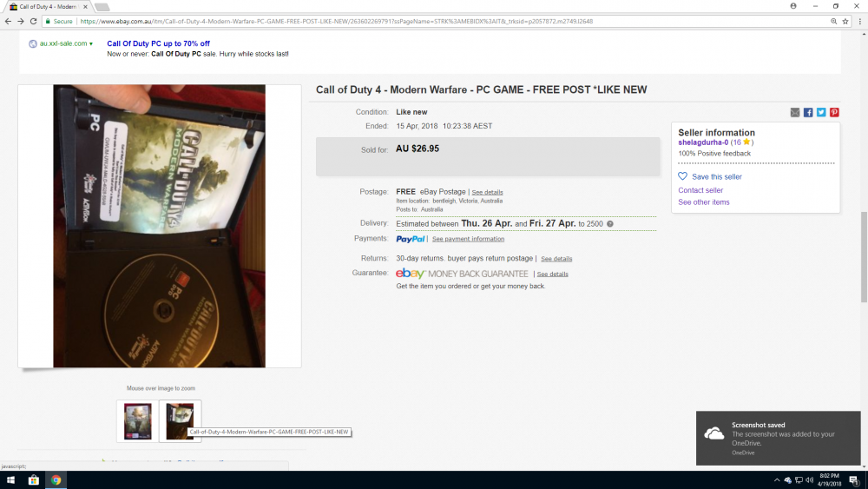Show hidden system tray icons chevron

pos(777,480)
